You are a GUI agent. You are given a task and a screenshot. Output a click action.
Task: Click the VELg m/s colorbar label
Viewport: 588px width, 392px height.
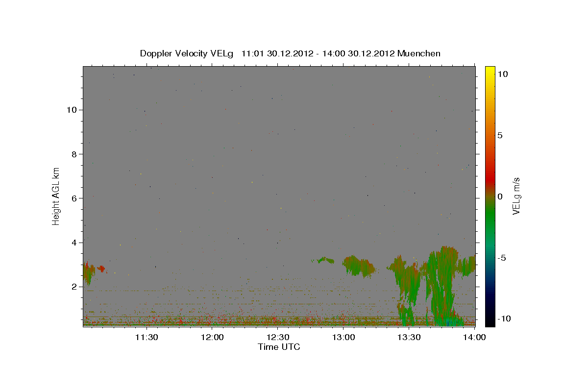tap(515, 196)
